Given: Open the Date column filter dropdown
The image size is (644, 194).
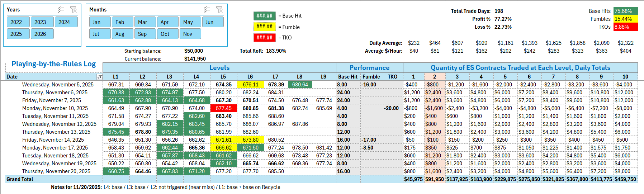Looking at the screenshot, I should pos(100,77).
